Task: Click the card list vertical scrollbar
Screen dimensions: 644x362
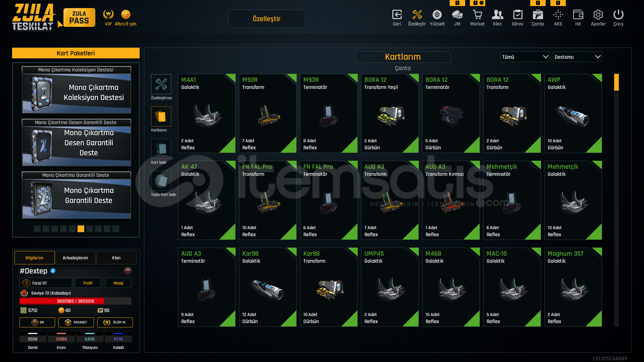Action: (616, 200)
